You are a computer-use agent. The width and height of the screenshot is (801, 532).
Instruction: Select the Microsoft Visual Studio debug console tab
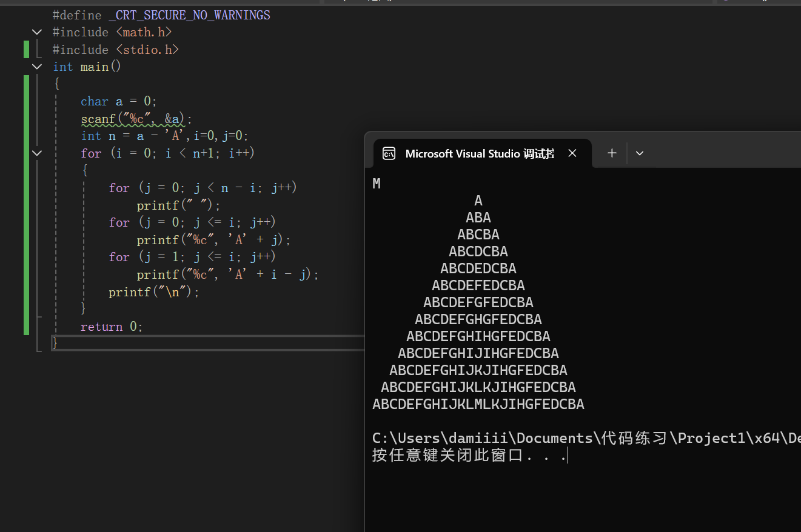(x=482, y=153)
